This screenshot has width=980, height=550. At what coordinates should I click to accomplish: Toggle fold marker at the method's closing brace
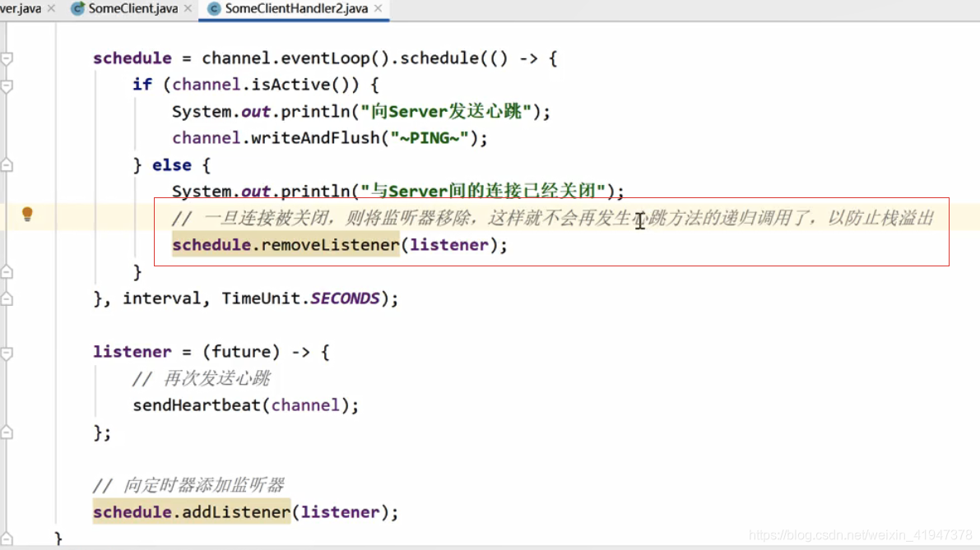point(7,538)
